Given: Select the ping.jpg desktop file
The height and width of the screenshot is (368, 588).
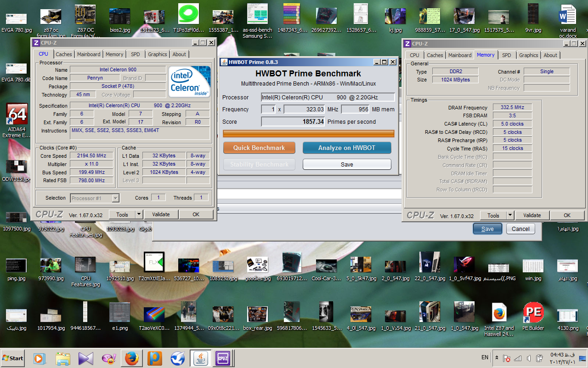Looking at the screenshot, I should 16,270.
